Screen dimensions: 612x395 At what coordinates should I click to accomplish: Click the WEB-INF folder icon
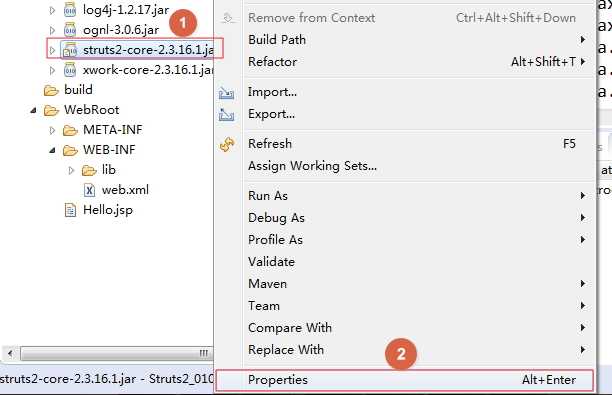[70, 150]
